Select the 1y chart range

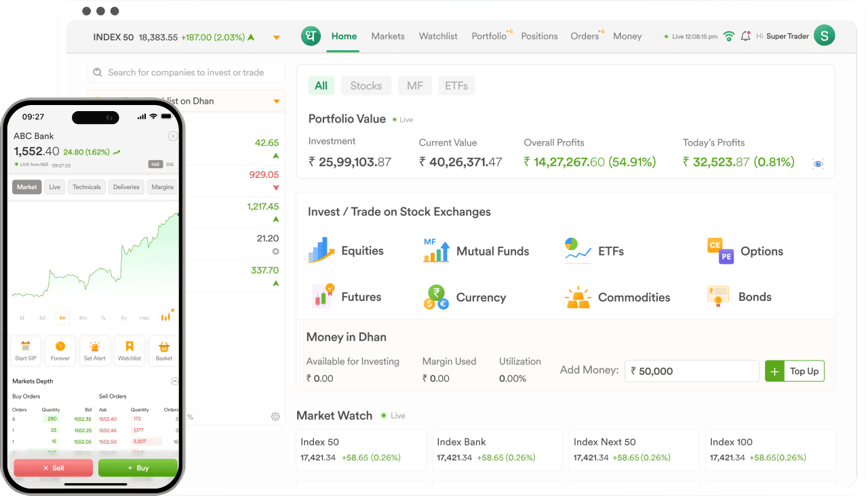coord(103,318)
